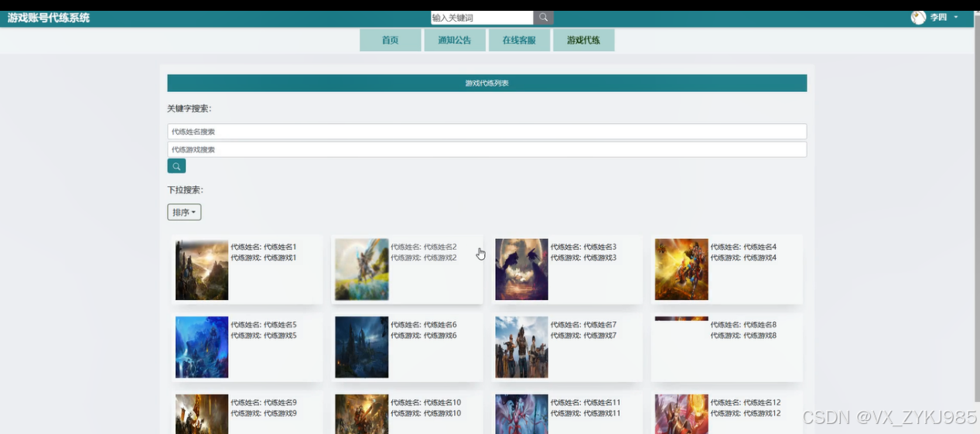Open the 李四 user dropdown arrow
980x434 pixels.
pos(956,18)
